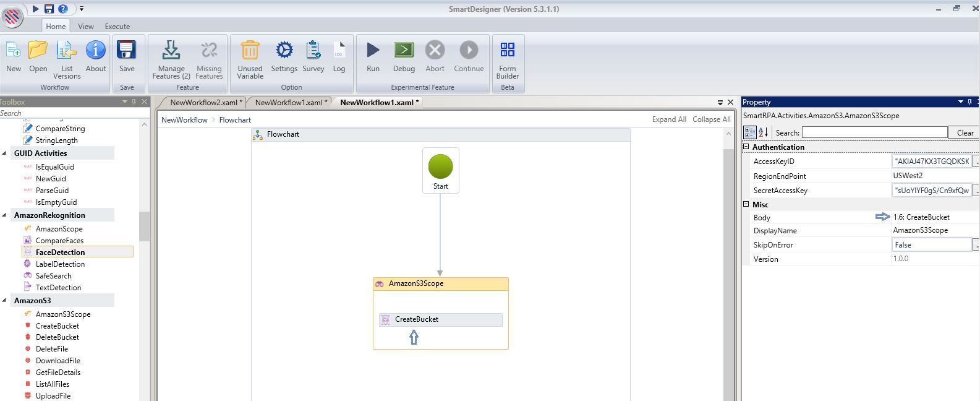Click the Unused Variable trash icon
The height and width of the screenshot is (401, 980).
[250, 50]
